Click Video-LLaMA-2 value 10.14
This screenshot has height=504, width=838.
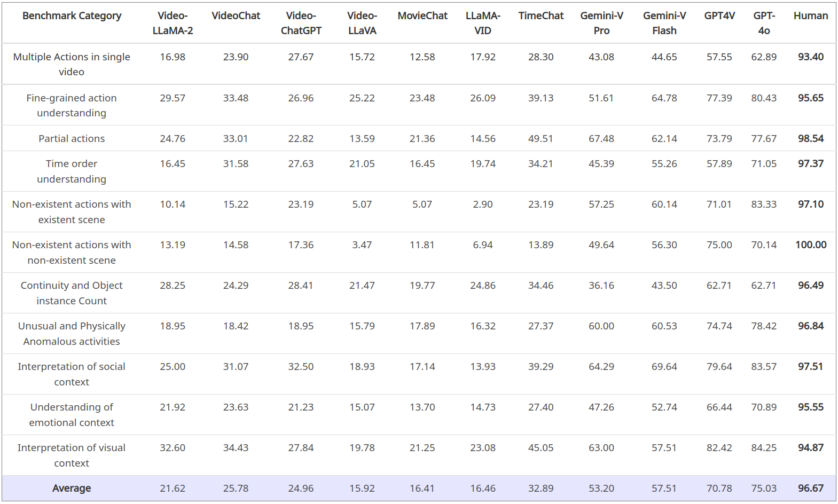(x=173, y=204)
